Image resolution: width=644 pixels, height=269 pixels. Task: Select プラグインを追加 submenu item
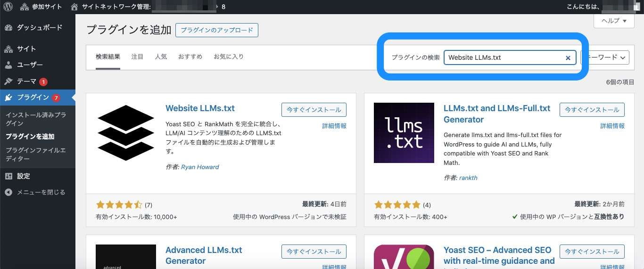tap(30, 137)
